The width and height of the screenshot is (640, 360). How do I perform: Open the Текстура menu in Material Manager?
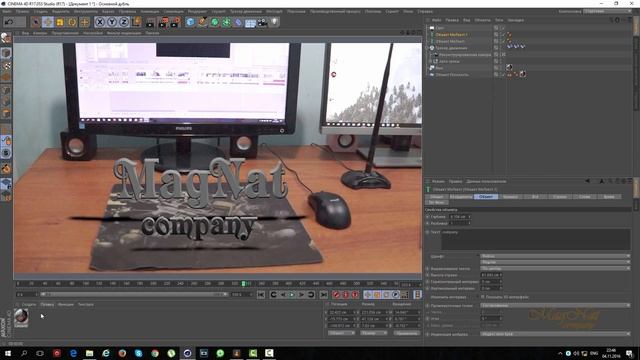click(86, 304)
